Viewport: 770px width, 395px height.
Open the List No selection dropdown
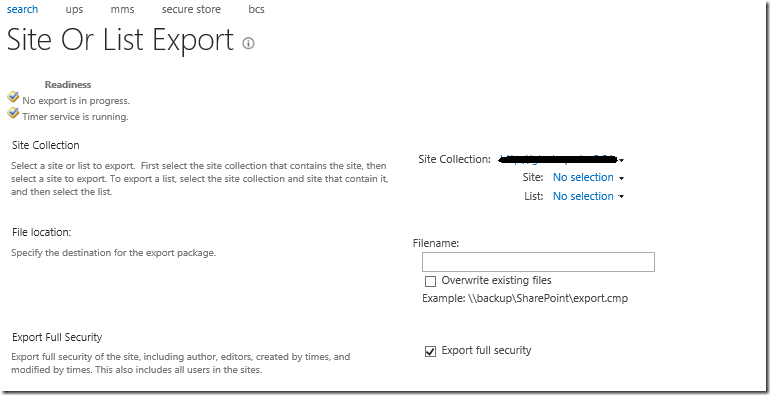coord(588,196)
